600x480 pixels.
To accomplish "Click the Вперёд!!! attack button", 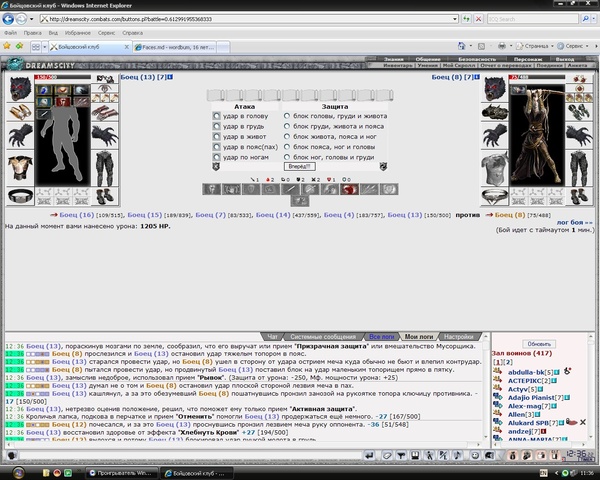I will [300, 167].
